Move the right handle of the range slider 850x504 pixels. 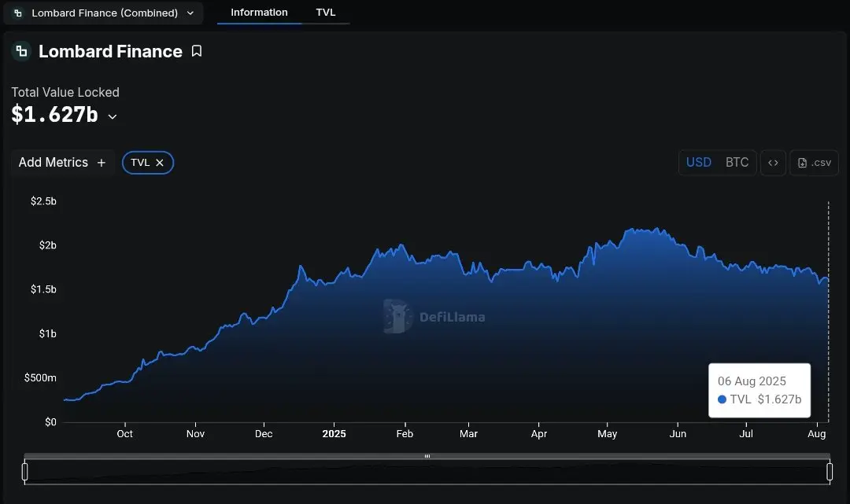(x=830, y=472)
